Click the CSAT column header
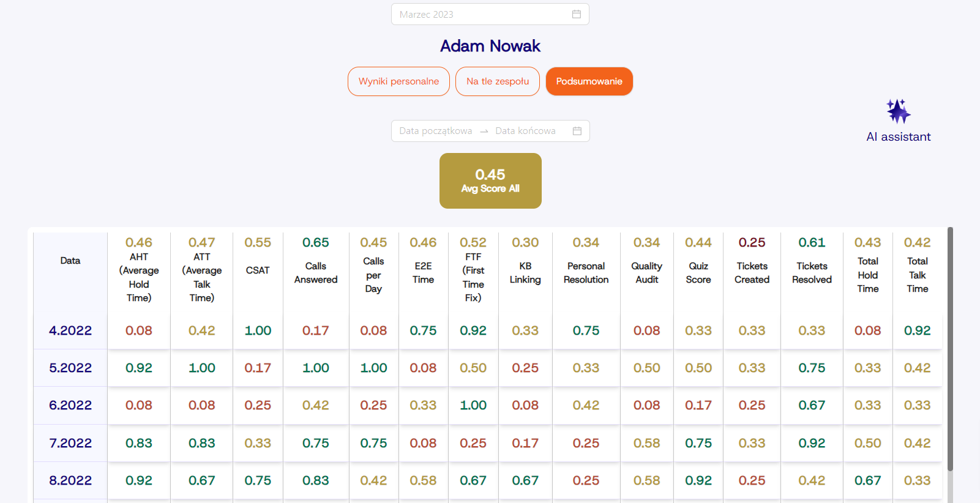The width and height of the screenshot is (980, 503). pos(258,270)
